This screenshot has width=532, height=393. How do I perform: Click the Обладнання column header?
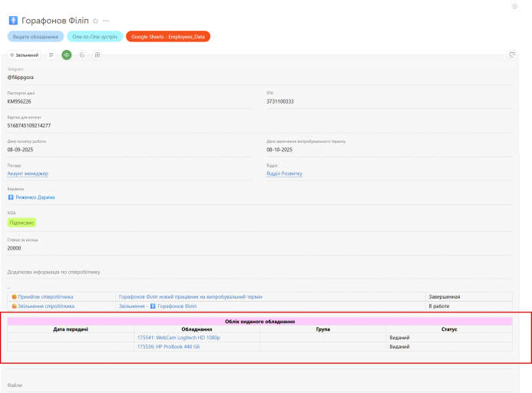pyautogui.click(x=197, y=329)
